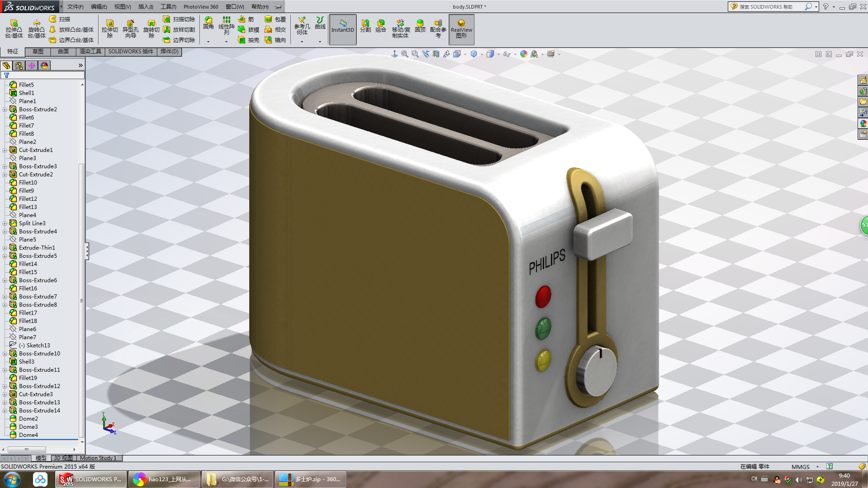
Task: Select the Hole Wizard (异型孔向导) tool
Action: coord(130,29)
